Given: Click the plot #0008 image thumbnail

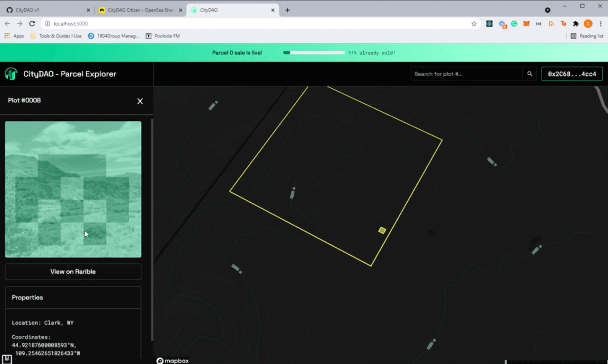Looking at the screenshot, I should 73,189.
